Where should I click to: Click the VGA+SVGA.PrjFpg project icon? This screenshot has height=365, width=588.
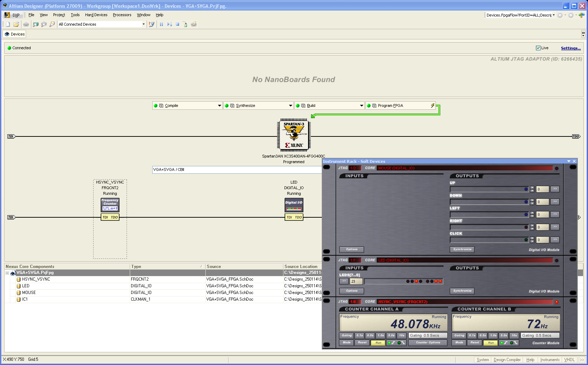coord(13,273)
